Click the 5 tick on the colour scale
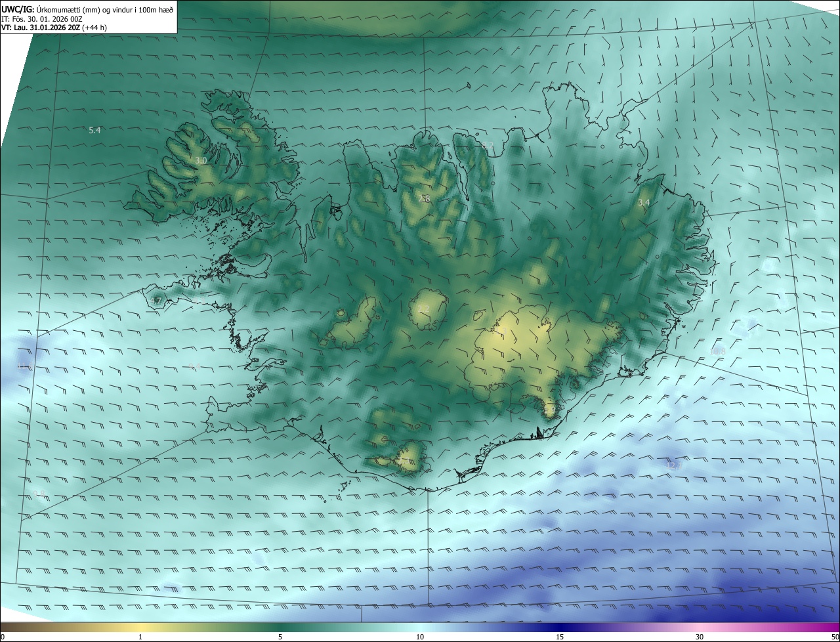This screenshot has height=642, width=840. [x=280, y=637]
